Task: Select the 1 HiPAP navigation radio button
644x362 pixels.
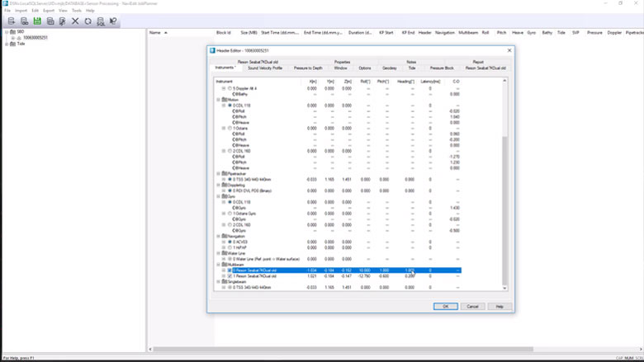Action: 229,247
